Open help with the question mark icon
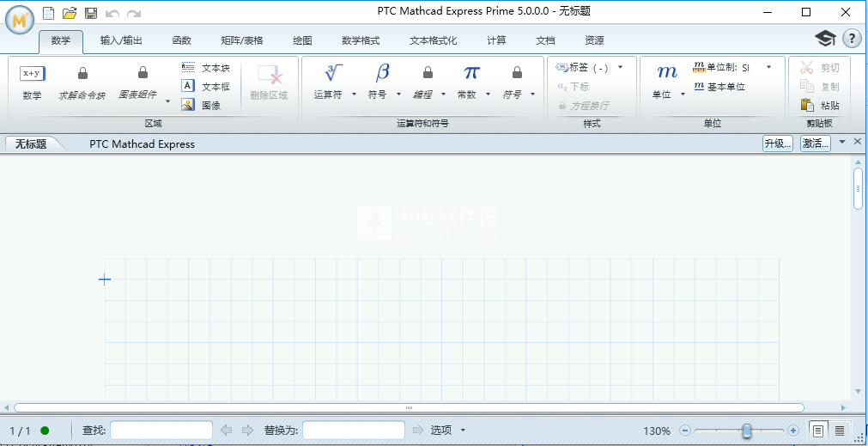Image resolution: width=868 pixels, height=446 pixels. click(x=852, y=38)
